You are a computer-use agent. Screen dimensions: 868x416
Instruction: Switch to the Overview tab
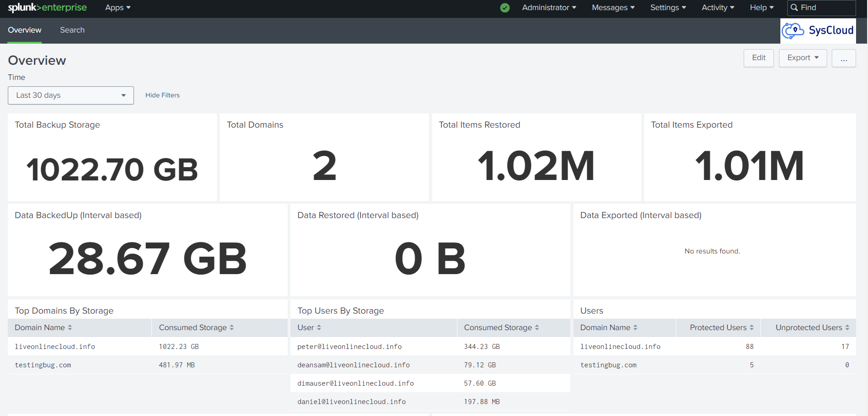(x=25, y=30)
